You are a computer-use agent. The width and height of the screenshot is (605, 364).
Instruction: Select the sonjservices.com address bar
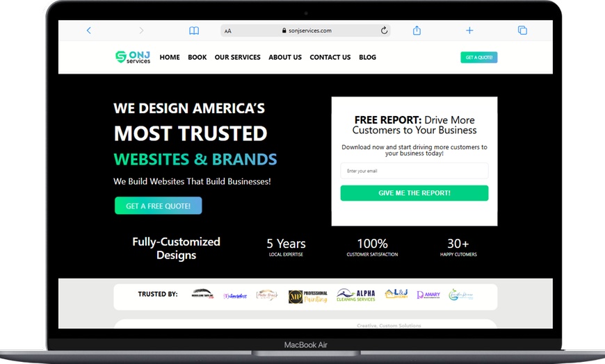pos(305,31)
